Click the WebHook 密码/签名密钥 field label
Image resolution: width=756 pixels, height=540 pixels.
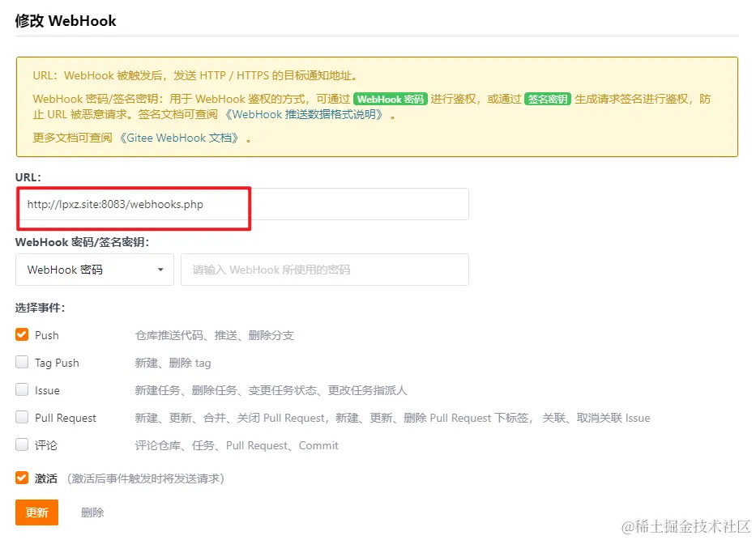pyautogui.click(x=82, y=242)
